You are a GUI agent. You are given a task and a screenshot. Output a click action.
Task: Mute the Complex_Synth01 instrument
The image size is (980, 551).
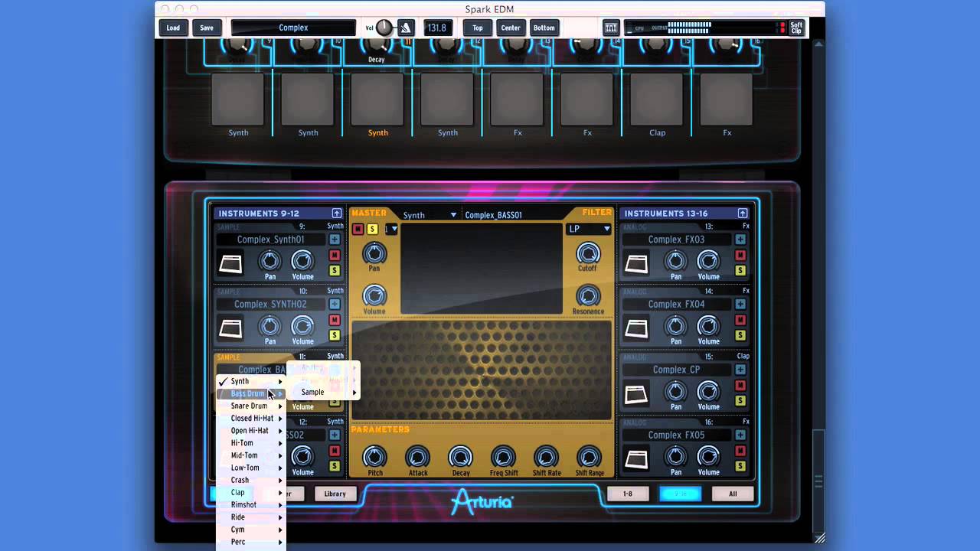[335, 255]
